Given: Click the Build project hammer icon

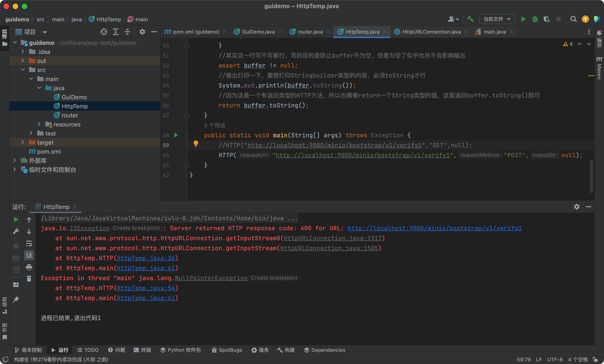Looking at the screenshot, I should click(470, 19).
